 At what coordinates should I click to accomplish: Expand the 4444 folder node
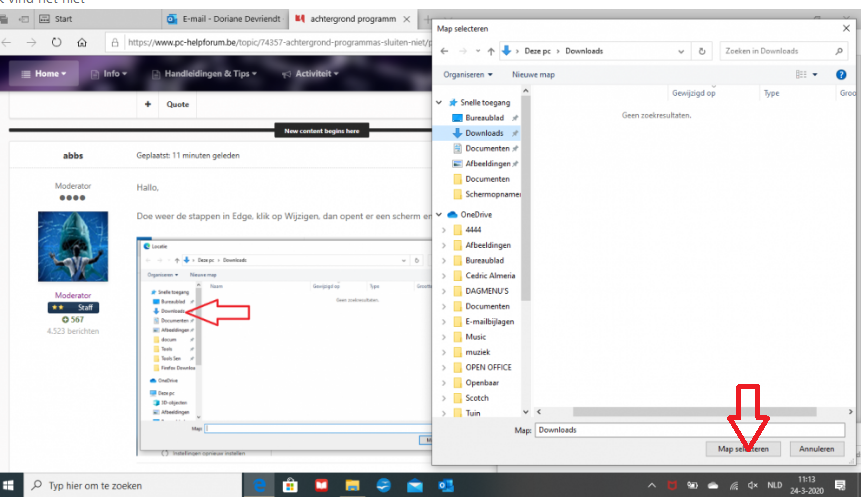[x=444, y=230]
